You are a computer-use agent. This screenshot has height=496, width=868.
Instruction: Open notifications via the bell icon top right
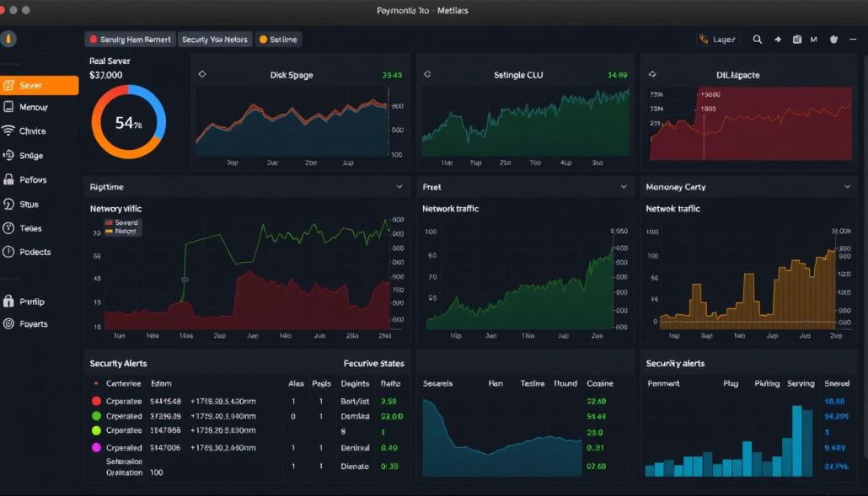pyautogui.click(x=833, y=39)
